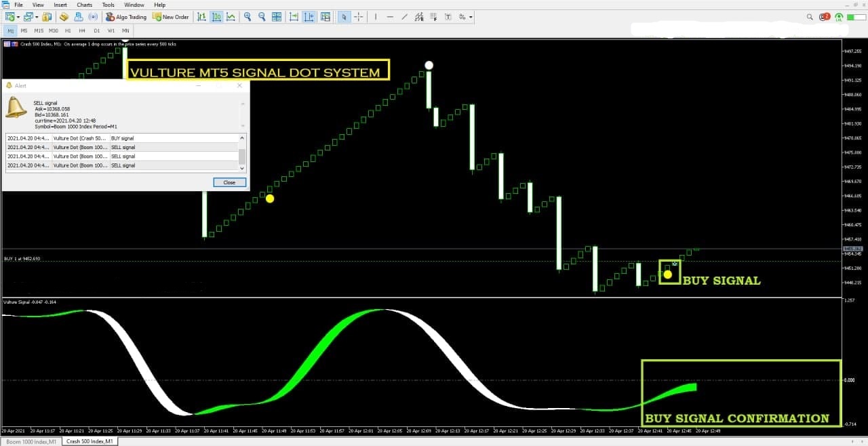The height and width of the screenshot is (446, 868).
Task: Open the graphical objects dropdown arrow
Action: (471, 16)
